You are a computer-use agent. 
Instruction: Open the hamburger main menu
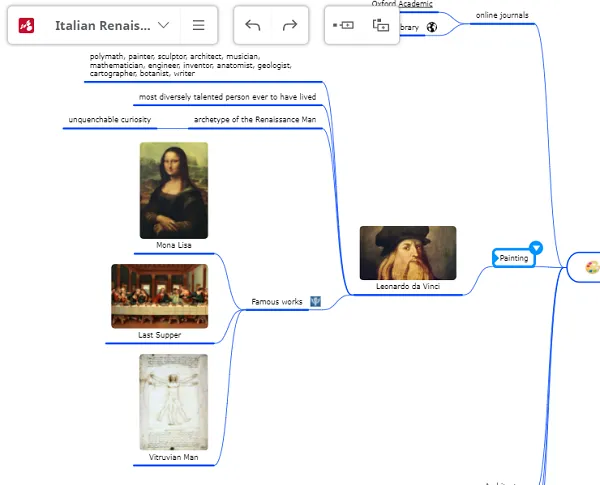198,25
